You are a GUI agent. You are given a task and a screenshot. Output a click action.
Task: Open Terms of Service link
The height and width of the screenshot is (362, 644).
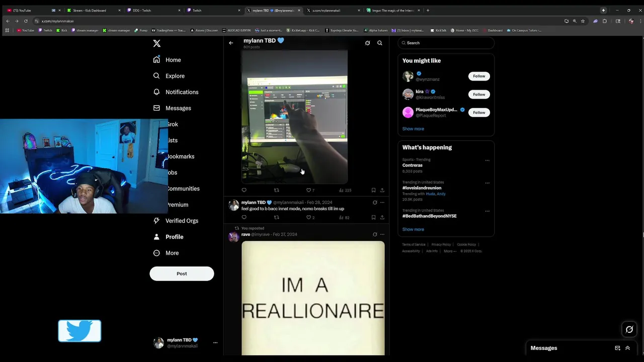tap(414, 244)
